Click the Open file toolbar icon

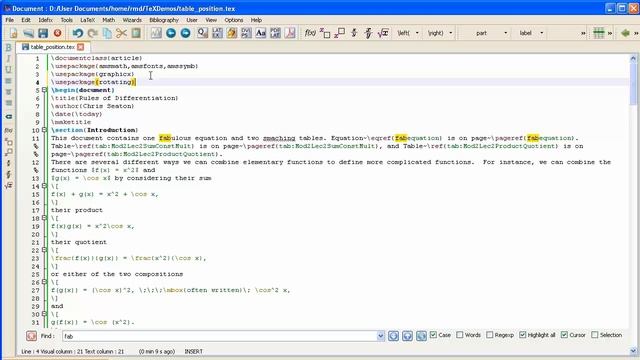coord(28,33)
